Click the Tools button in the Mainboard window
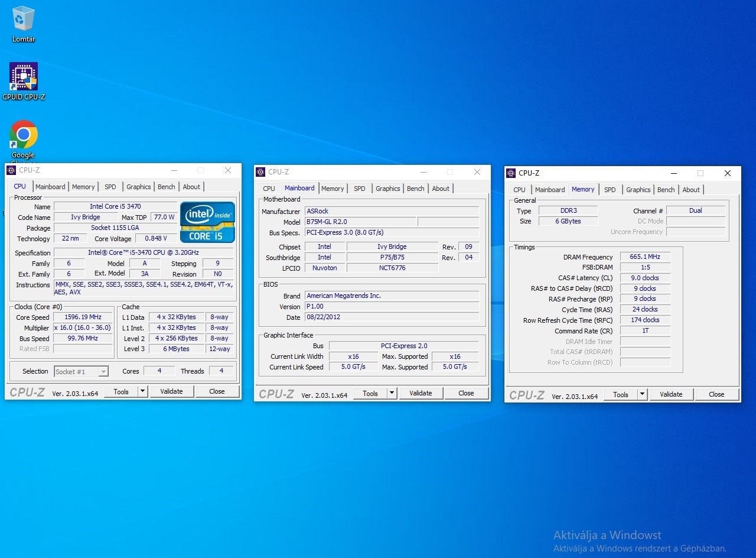Image resolution: width=756 pixels, height=558 pixels. coord(370,393)
